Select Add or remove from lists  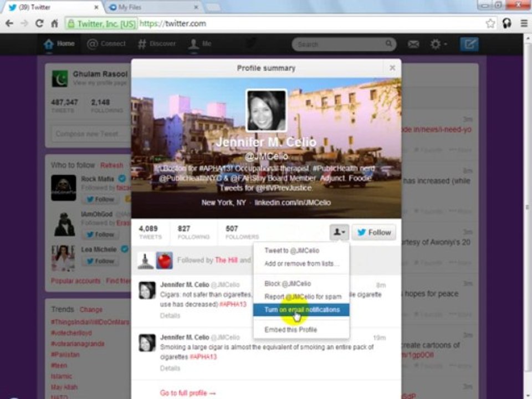pyautogui.click(x=301, y=264)
